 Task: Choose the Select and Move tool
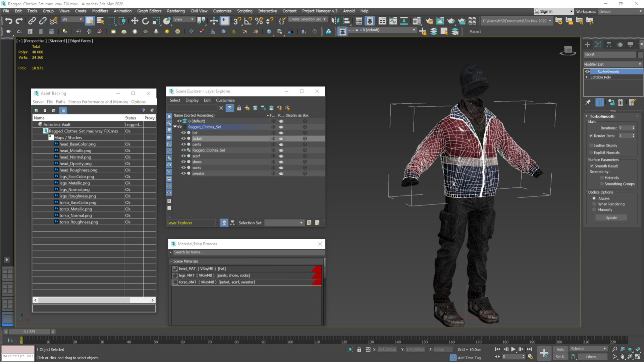click(x=135, y=21)
